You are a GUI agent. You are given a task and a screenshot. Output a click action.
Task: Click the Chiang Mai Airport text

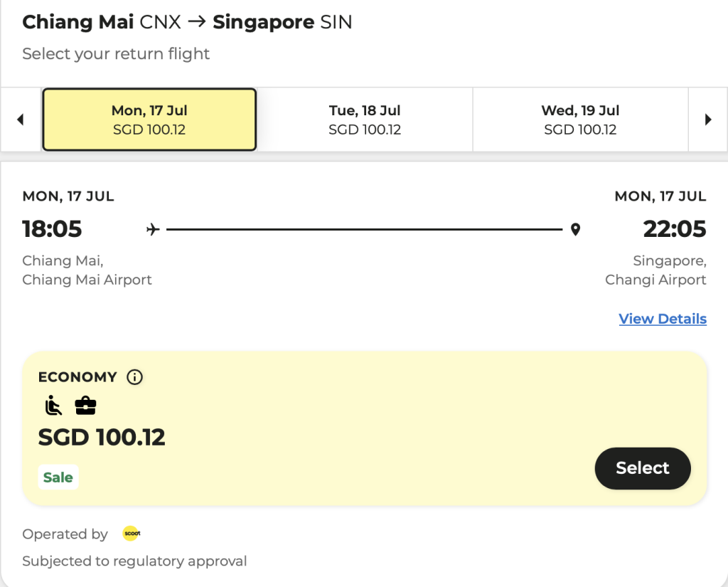[x=87, y=280]
